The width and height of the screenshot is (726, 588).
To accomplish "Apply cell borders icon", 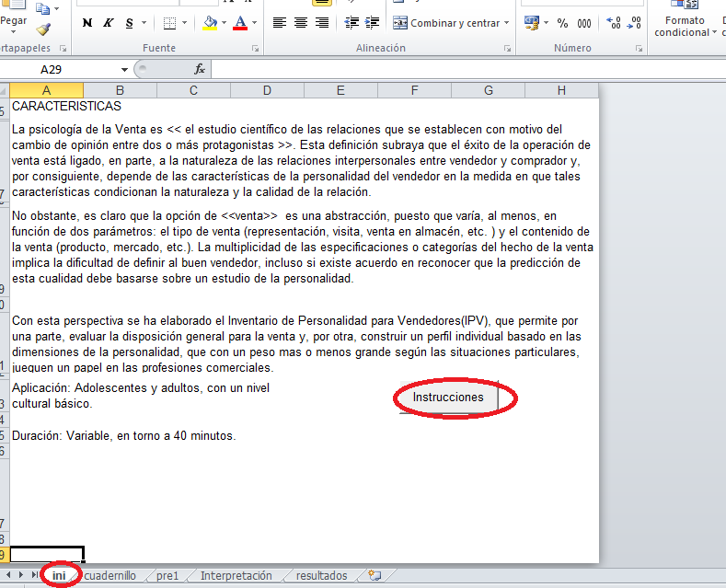I will [170, 23].
